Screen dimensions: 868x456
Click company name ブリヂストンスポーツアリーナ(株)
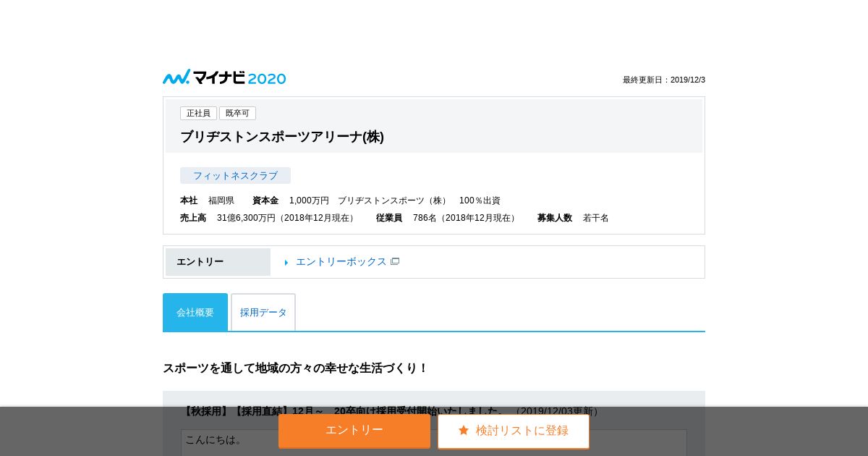coord(282,136)
